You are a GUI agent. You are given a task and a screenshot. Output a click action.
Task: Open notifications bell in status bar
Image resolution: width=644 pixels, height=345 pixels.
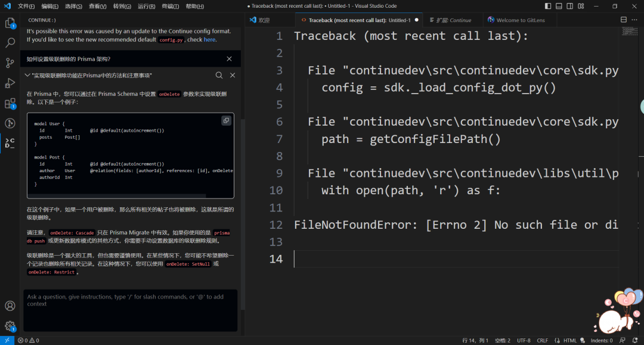pyautogui.click(x=635, y=340)
